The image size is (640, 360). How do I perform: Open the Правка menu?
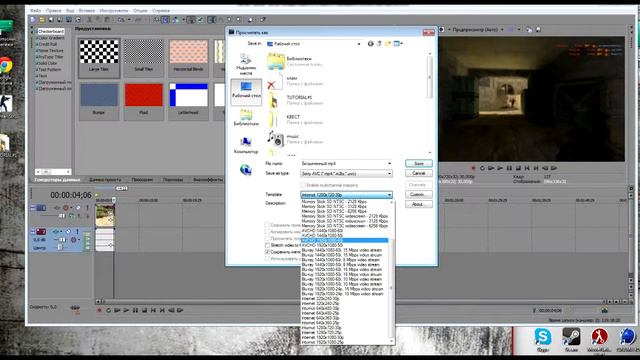point(53,11)
